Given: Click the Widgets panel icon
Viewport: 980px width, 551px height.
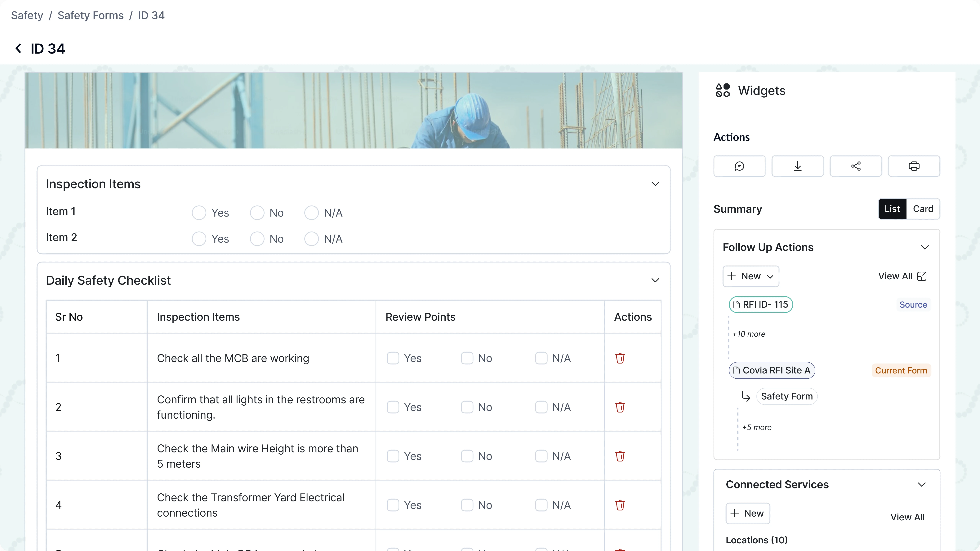Looking at the screenshot, I should (722, 90).
